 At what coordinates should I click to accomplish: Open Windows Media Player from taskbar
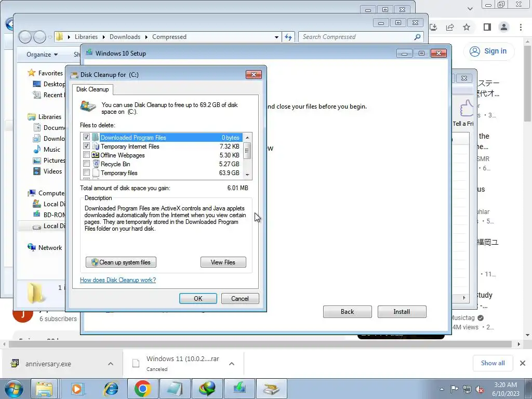pos(77,389)
